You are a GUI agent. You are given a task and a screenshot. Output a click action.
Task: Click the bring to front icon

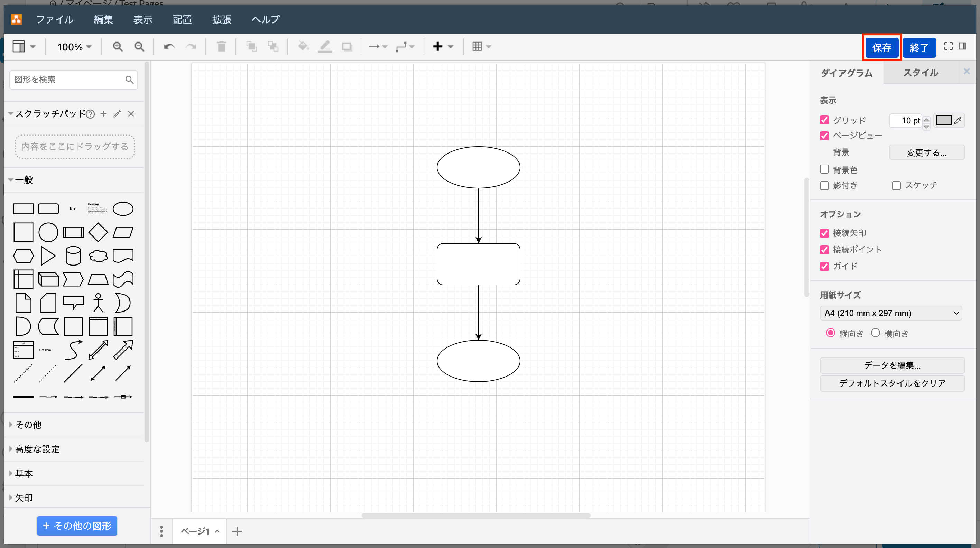[251, 46]
